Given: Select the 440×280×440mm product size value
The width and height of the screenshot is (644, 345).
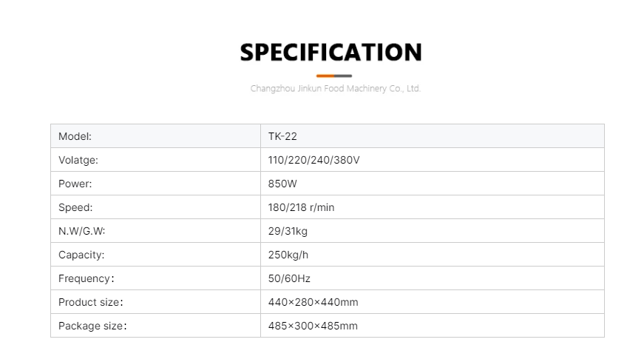Looking at the screenshot, I should point(313,302).
